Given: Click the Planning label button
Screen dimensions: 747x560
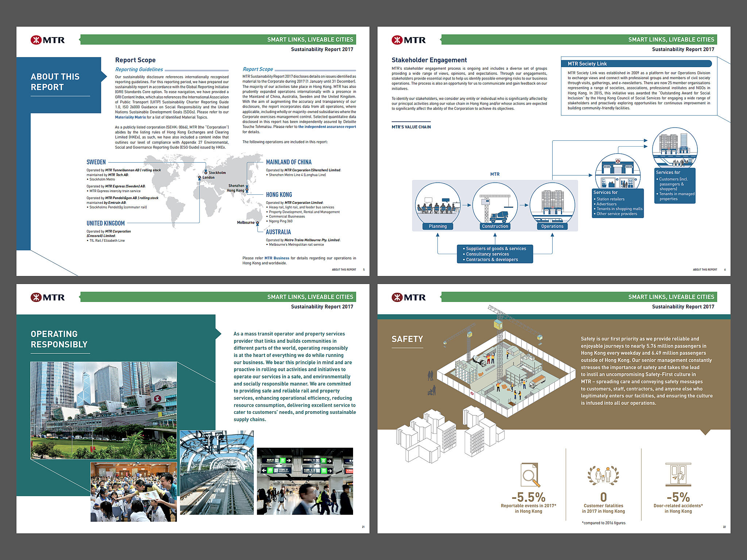Looking at the screenshot, I should tap(438, 226).
